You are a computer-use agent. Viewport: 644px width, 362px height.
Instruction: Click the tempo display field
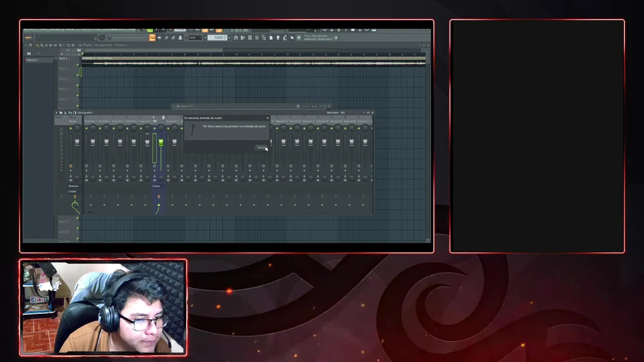point(180,30)
